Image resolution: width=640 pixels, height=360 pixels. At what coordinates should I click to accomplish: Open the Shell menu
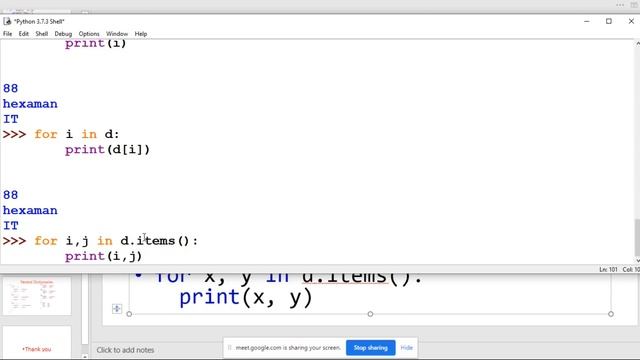click(42, 34)
